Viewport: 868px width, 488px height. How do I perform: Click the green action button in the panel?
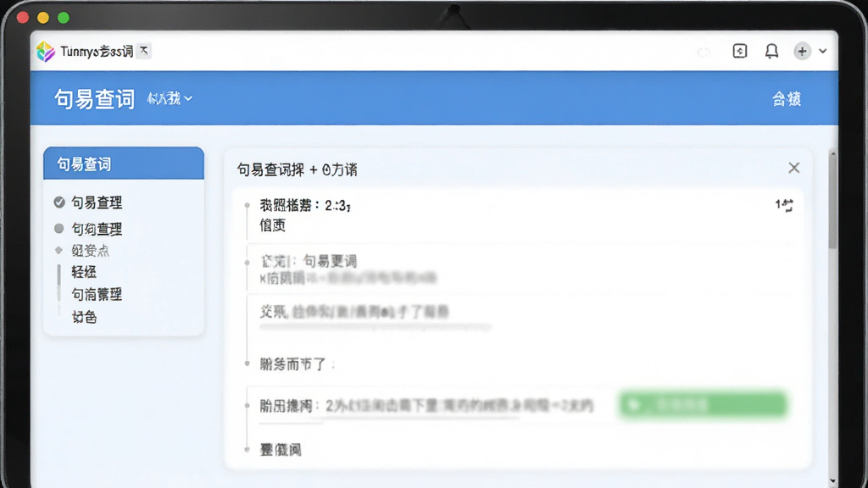coord(703,405)
